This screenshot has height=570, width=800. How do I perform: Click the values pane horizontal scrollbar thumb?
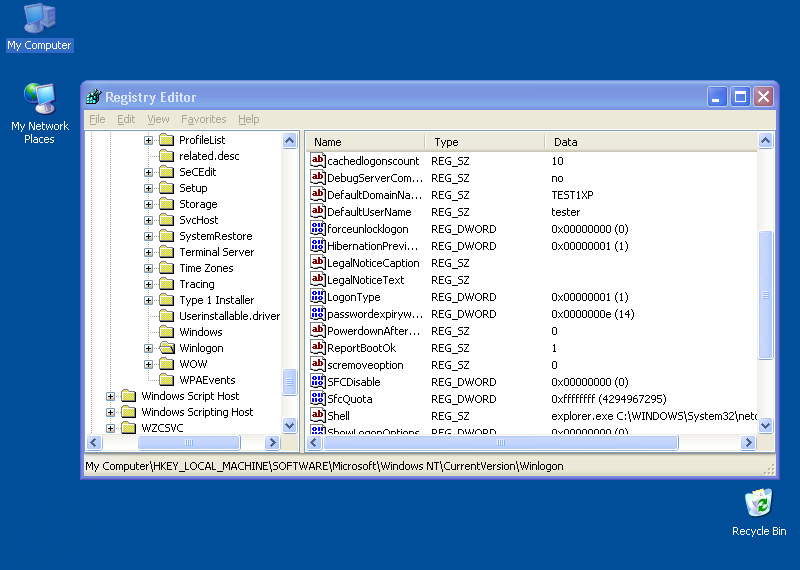pyautogui.click(x=501, y=442)
